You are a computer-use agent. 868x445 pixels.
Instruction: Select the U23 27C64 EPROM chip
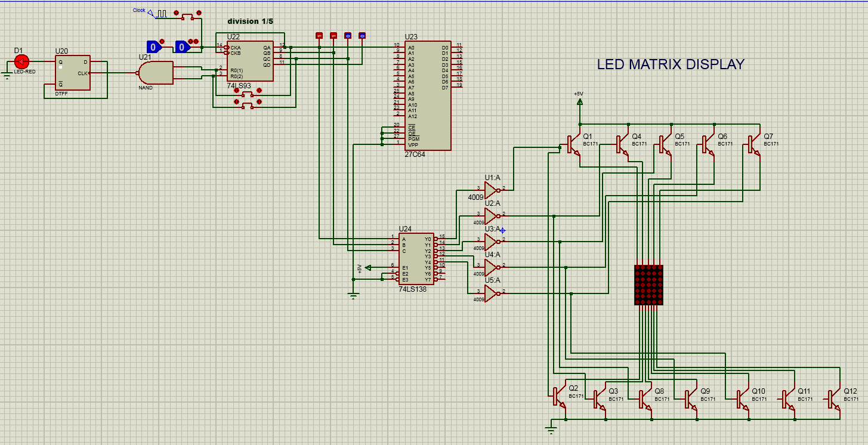pos(428,96)
